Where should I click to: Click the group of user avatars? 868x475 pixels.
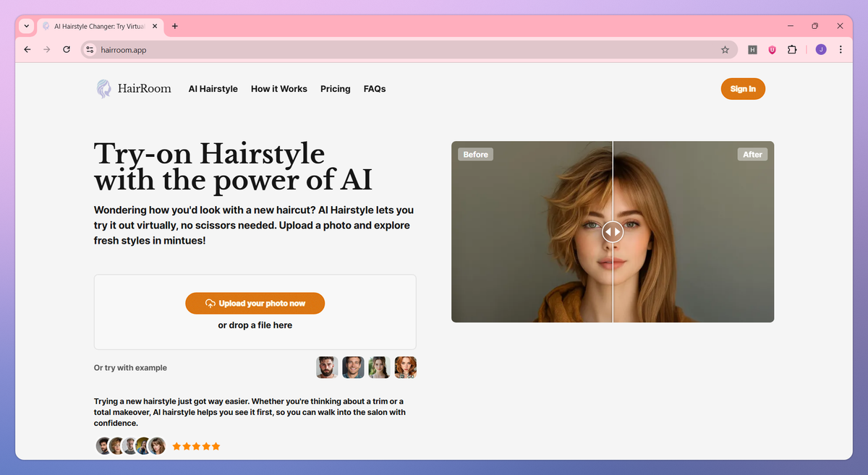(131, 446)
